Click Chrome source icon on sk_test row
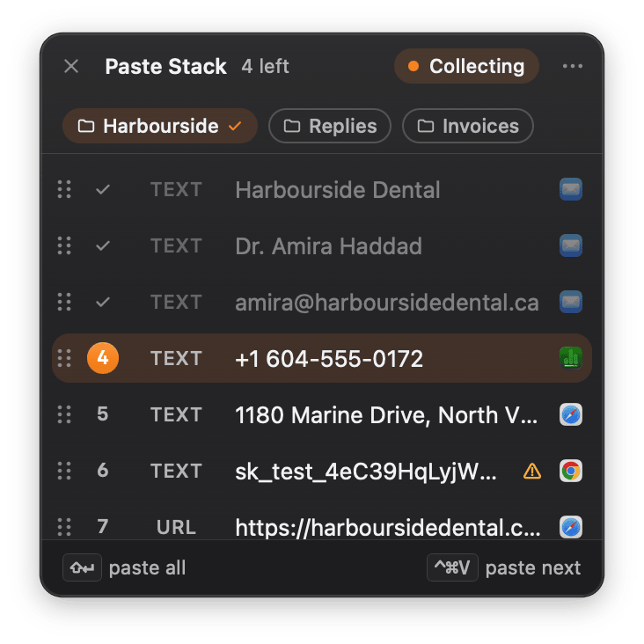The image size is (644, 644). point(571,471)
